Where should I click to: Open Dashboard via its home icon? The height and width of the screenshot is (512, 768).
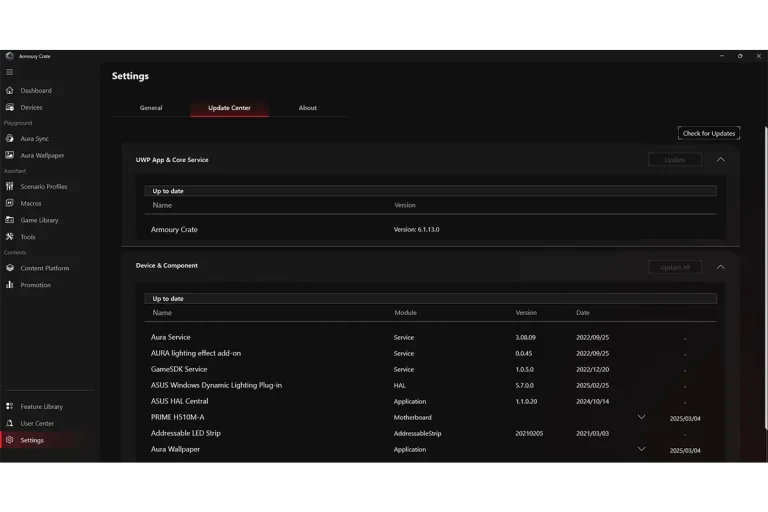[x=9, y=90]
